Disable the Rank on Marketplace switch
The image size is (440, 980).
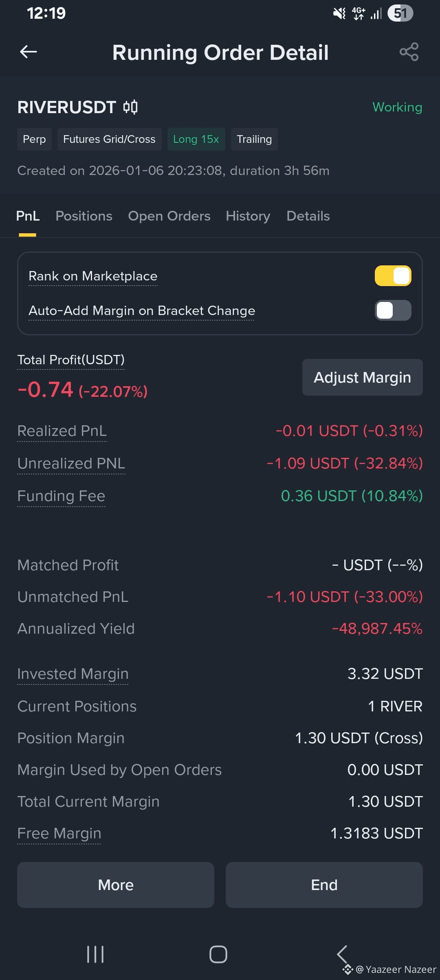(x=393, y=276)
